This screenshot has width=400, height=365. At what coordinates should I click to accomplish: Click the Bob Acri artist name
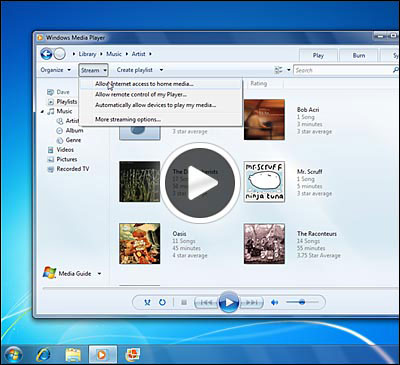(x=308, y=110)
